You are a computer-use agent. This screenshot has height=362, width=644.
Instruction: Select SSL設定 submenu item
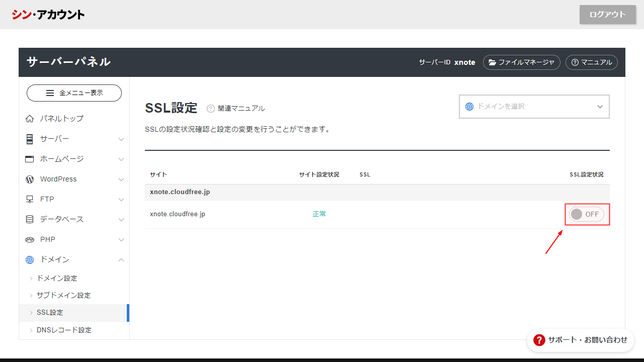coord(74,312)
